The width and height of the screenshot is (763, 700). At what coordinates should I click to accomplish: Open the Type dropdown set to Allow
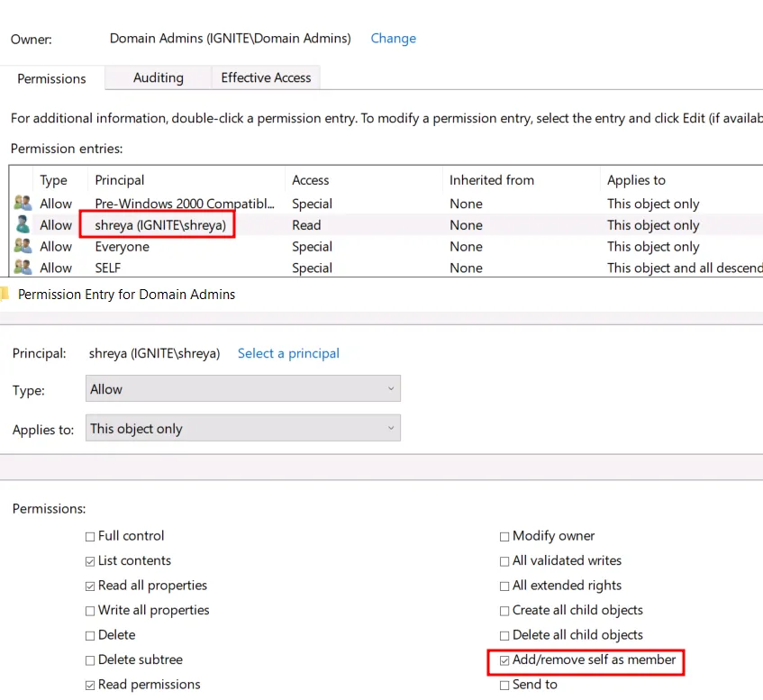click(242, 389)
